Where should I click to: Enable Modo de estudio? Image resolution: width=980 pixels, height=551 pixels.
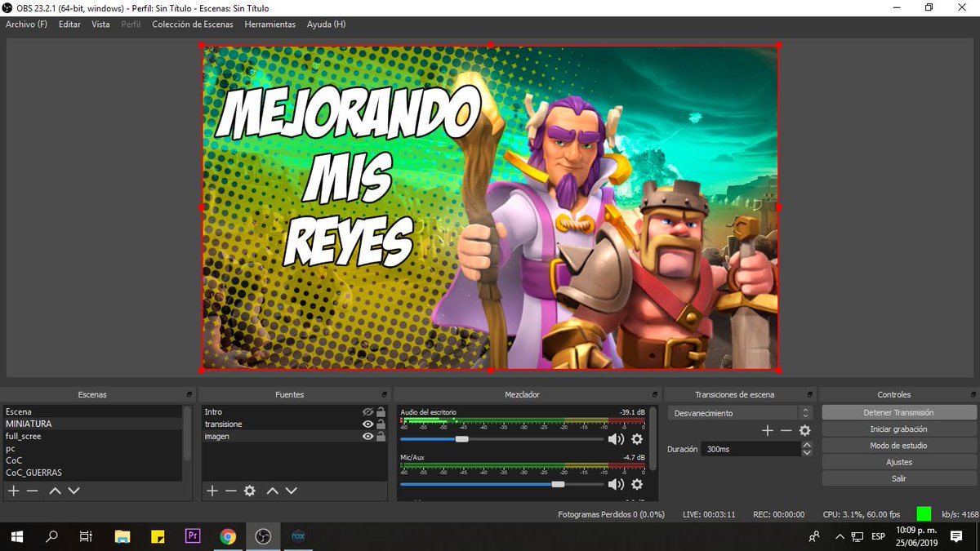tap(898, 446)
